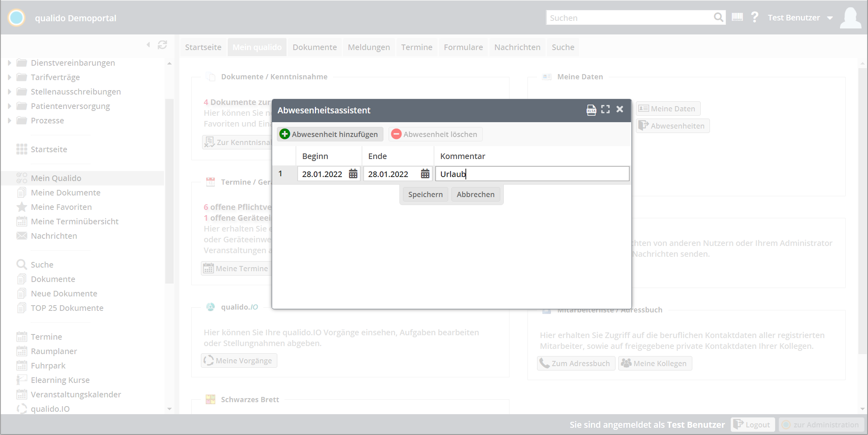Open Elearning Kurse in sidebar
The height and width of the screenshot is (435, 868).
pos(60,380)
